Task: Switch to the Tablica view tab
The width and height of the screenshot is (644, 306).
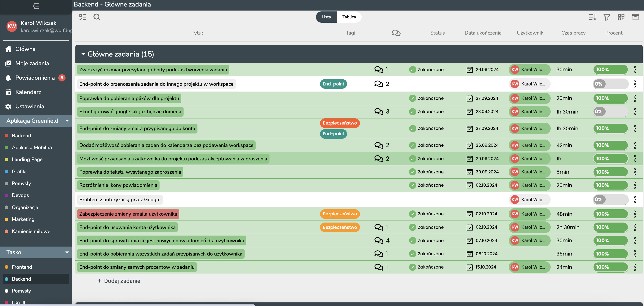Action: pos(349,17)
